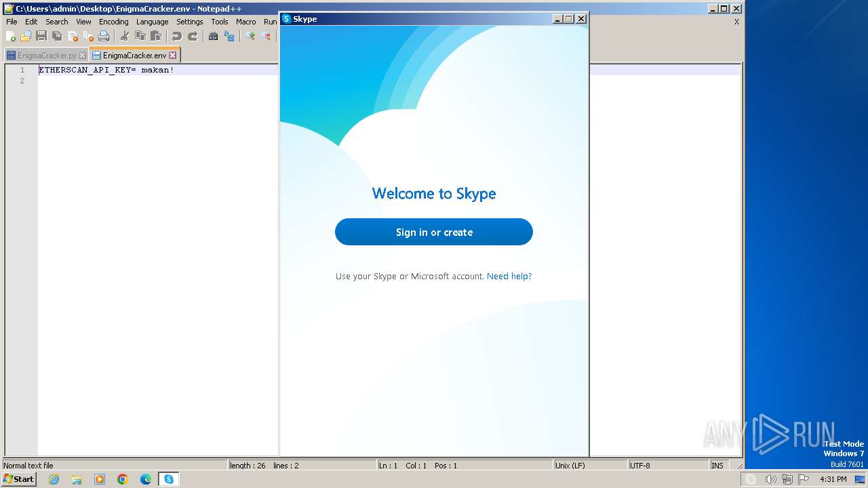The height and width of the screenshot is (488, 868).
Task: Launch Google Chrome from taskbar
Action: point(123,479)
